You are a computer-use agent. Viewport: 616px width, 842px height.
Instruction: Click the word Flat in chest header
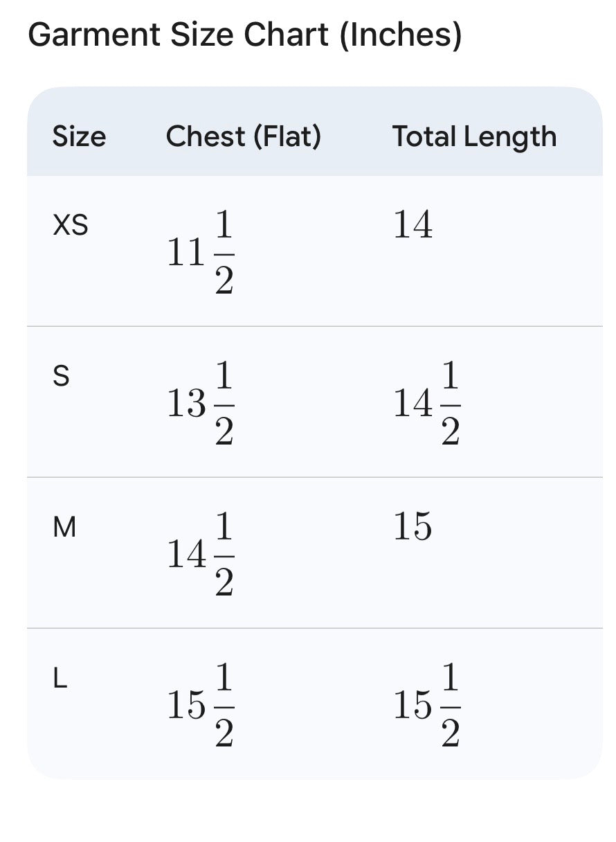[x=287, y=136]
